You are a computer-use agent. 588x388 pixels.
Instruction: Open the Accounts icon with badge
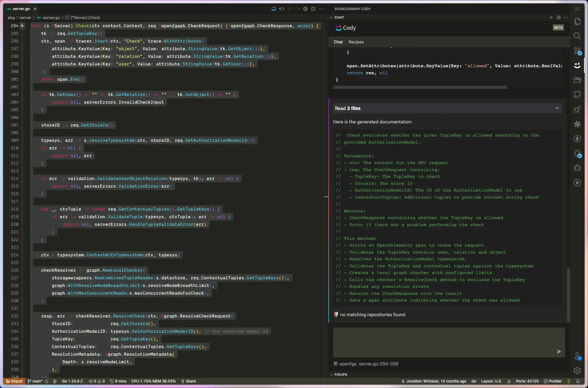577,356
